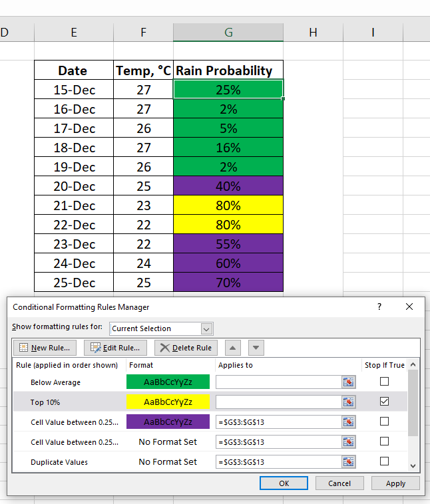Image resolution: width=430 pixels, height=504 pixels.
Task: Uncheck Stop If True for Top 10%
Action: pyautogui.click(x=384, y=402)
